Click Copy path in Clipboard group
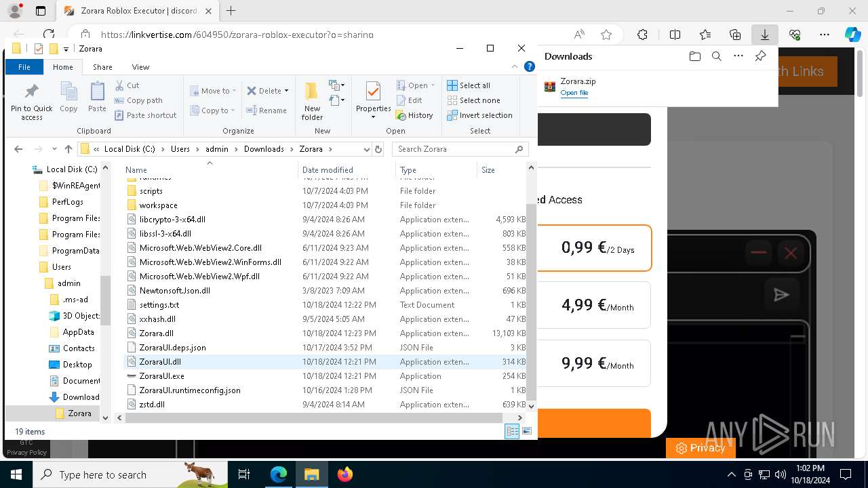Screen dimensions: 868x488 [x=138, y=100]
